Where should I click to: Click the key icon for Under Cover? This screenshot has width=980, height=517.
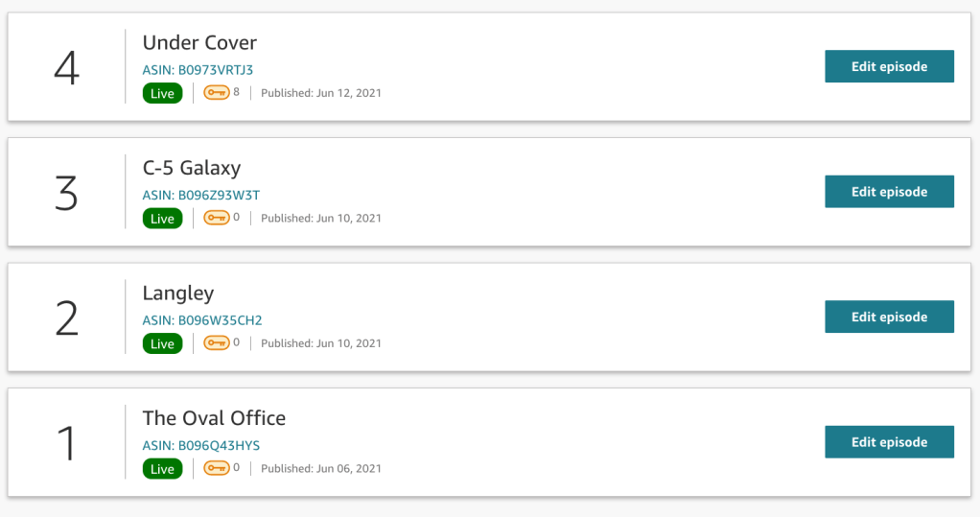[216, 93]
